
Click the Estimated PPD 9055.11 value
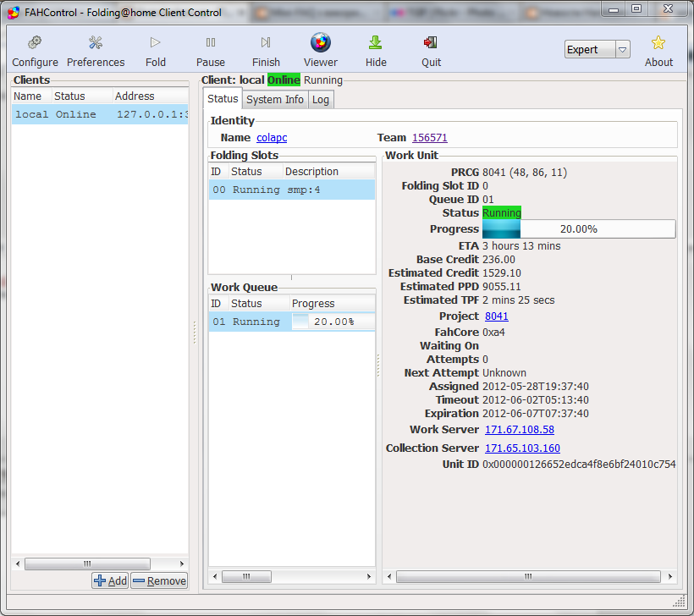pos(502,286)
